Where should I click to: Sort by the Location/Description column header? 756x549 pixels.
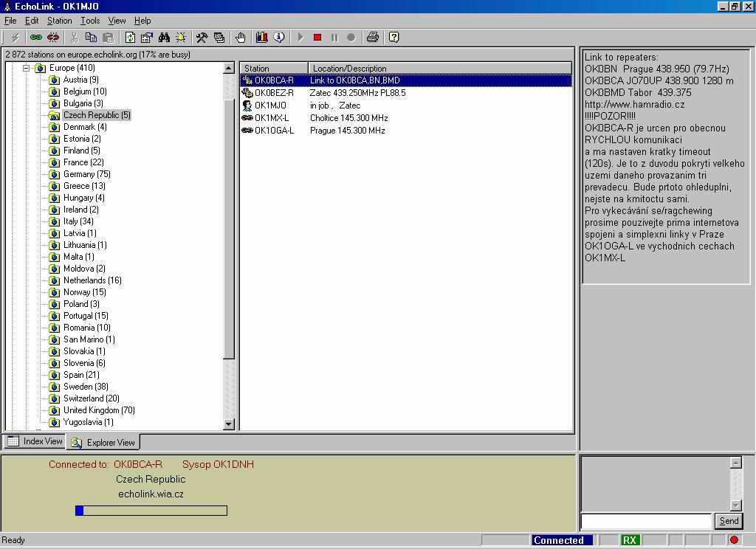pyautogui.click(x=440, y=69)
